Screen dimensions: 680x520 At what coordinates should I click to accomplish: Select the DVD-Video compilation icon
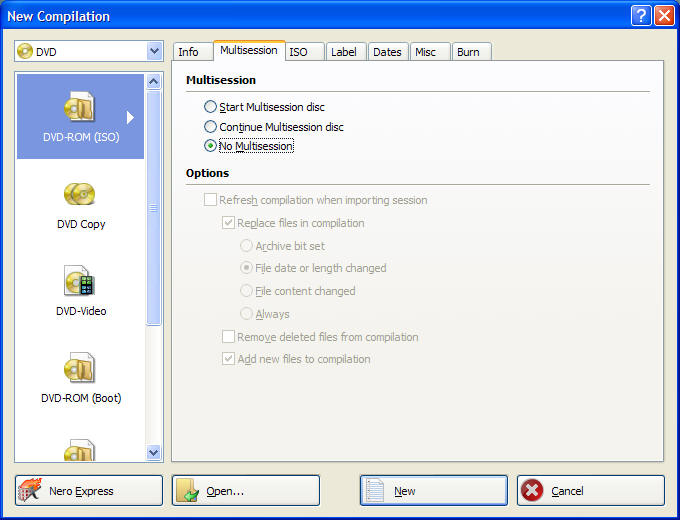[79, 280]
